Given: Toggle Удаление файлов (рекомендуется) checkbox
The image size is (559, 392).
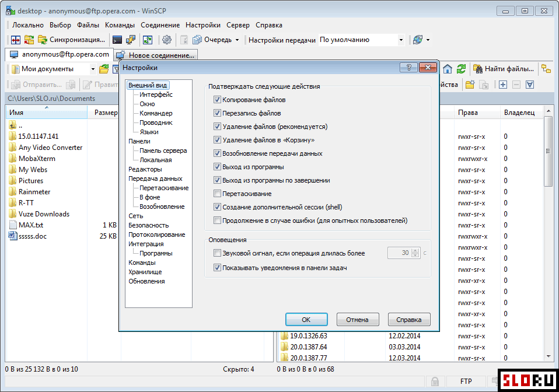Looking at the screenshot, I should (217, 127).
